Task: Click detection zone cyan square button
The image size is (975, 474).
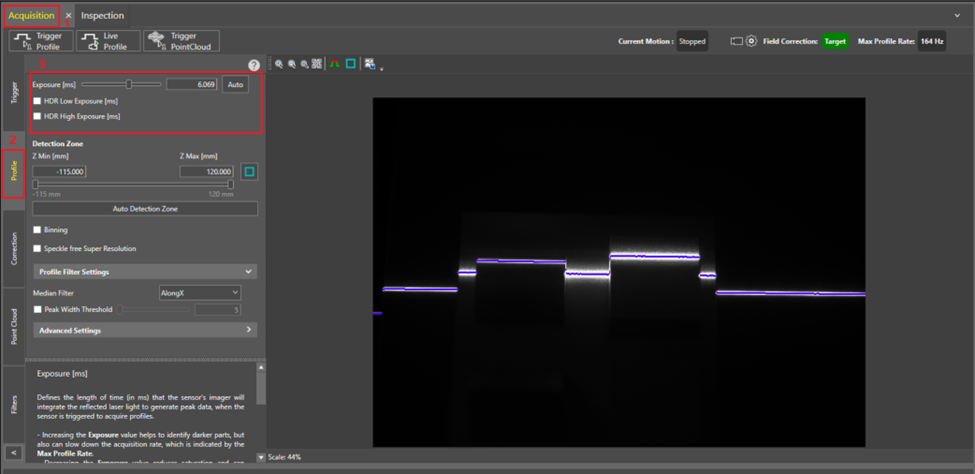Action: (249, 172)
